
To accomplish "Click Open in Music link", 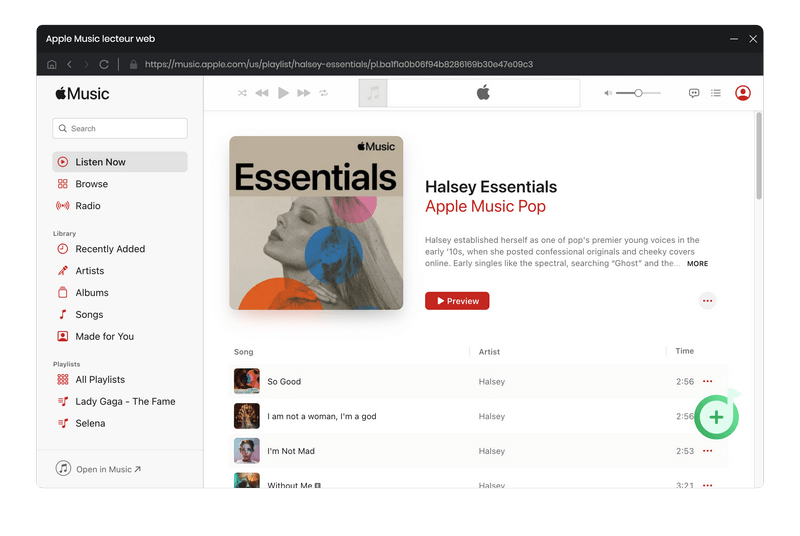I will click(x=98, y=469).
